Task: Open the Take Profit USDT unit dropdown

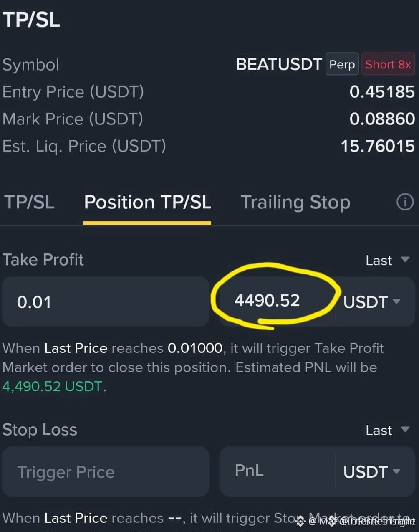Action: pos(372,302)
